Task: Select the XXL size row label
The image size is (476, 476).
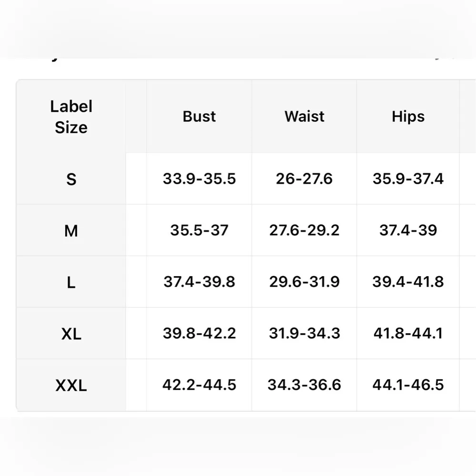Action: click(71, 385)
